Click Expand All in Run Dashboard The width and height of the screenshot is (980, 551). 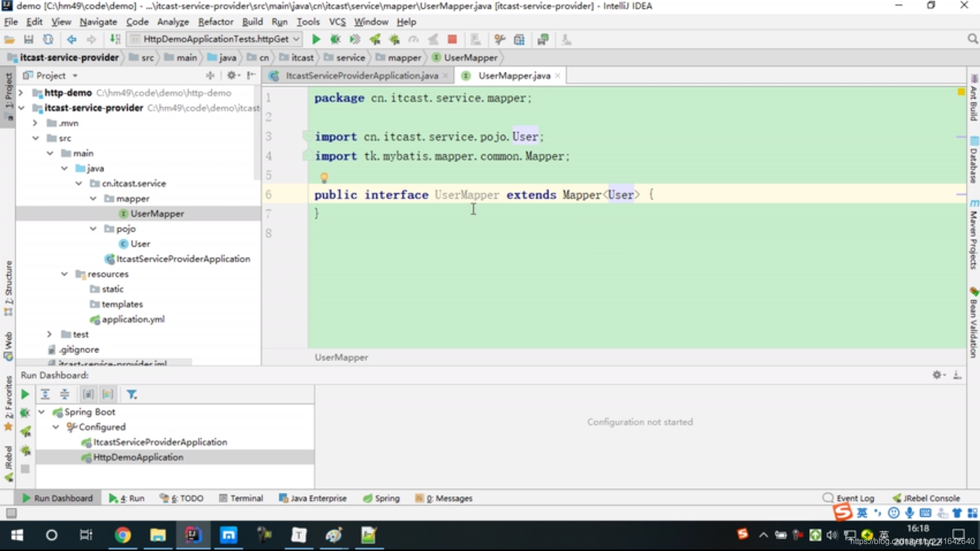coord(45,394)
